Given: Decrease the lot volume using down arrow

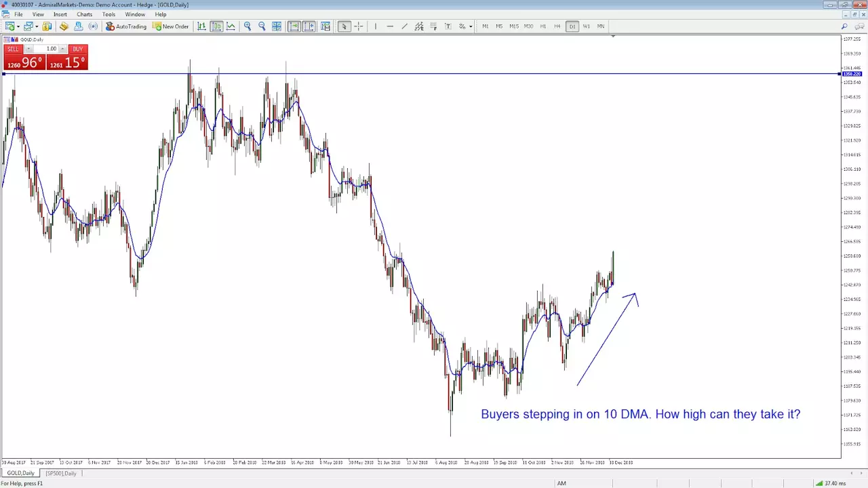Looking at the screenshot, I should 28,49.
